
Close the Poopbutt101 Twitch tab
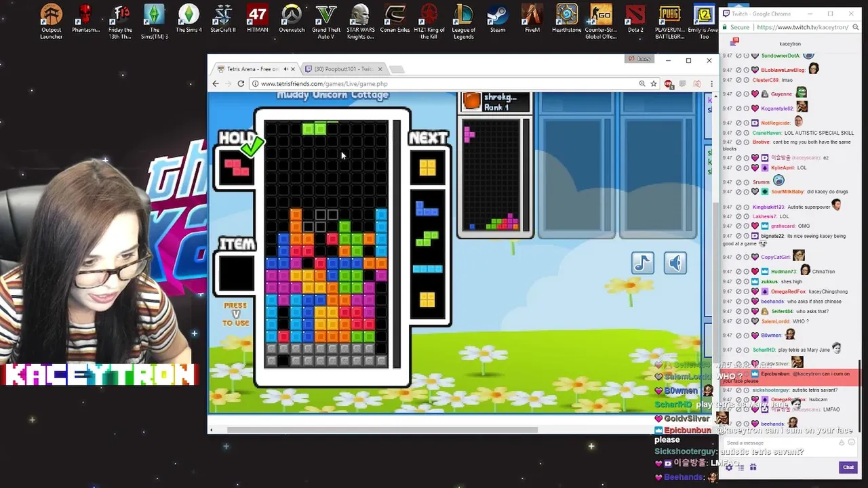(380, 69)
